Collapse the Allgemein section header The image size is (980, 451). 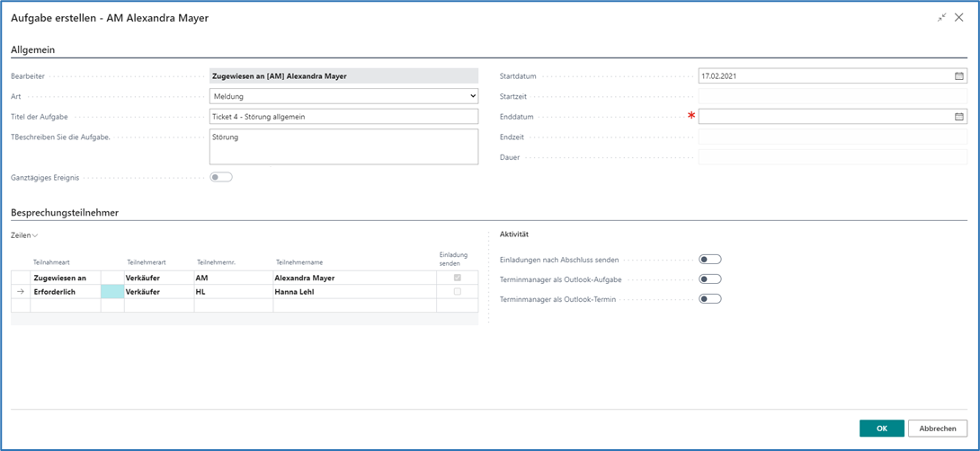(x=33, y=50)
